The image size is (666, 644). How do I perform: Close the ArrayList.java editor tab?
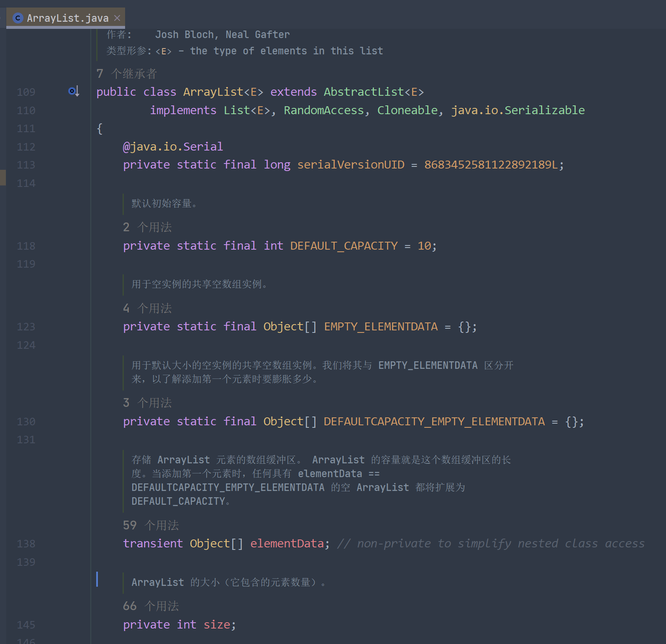point(117,18)
